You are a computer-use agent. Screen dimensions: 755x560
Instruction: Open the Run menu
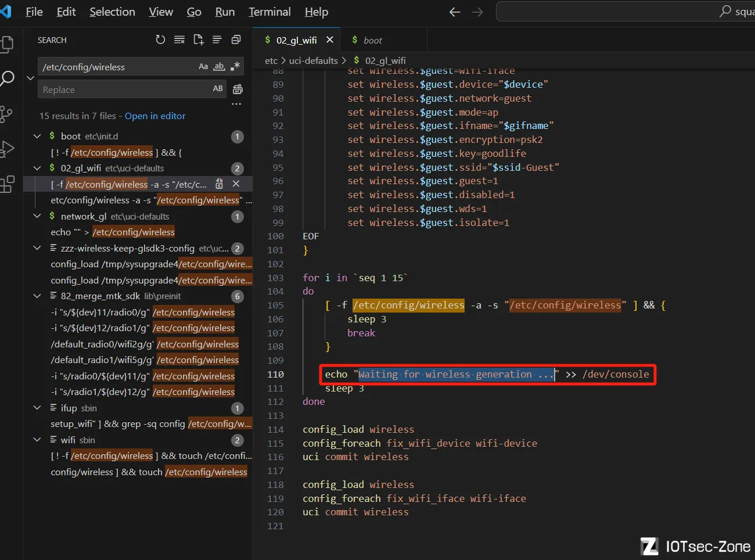coord(225,12)
